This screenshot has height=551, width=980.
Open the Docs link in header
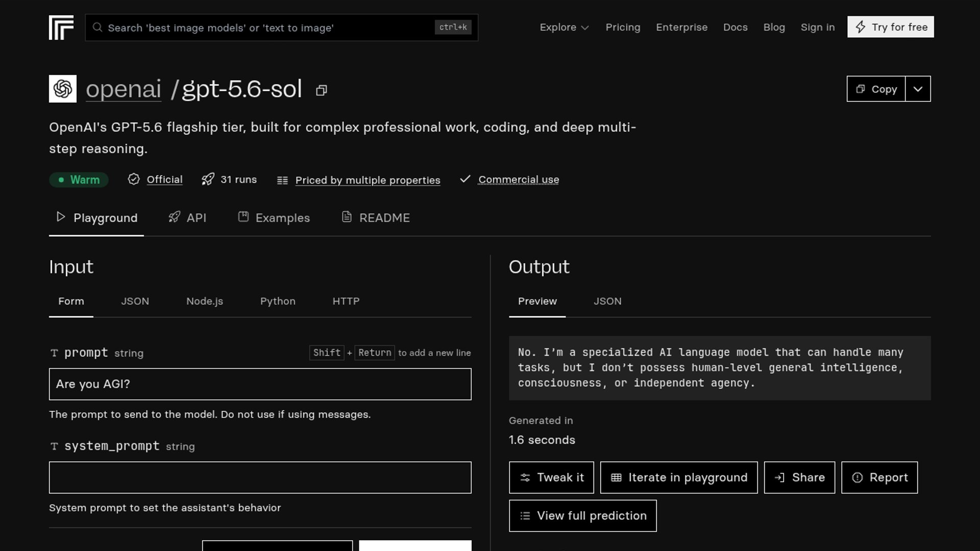point(735,27)
